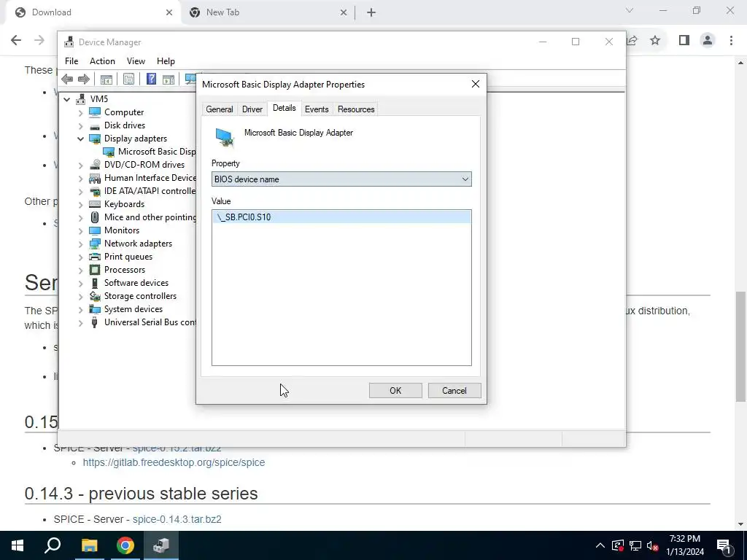Open the Help menu

pos(166,61)
